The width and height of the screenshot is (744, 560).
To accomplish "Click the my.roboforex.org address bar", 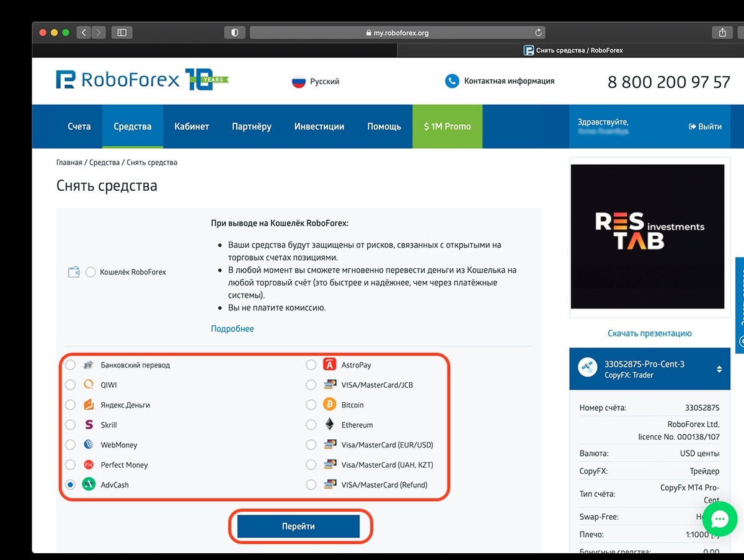I will pyautogui.click(x=397, y=33).
